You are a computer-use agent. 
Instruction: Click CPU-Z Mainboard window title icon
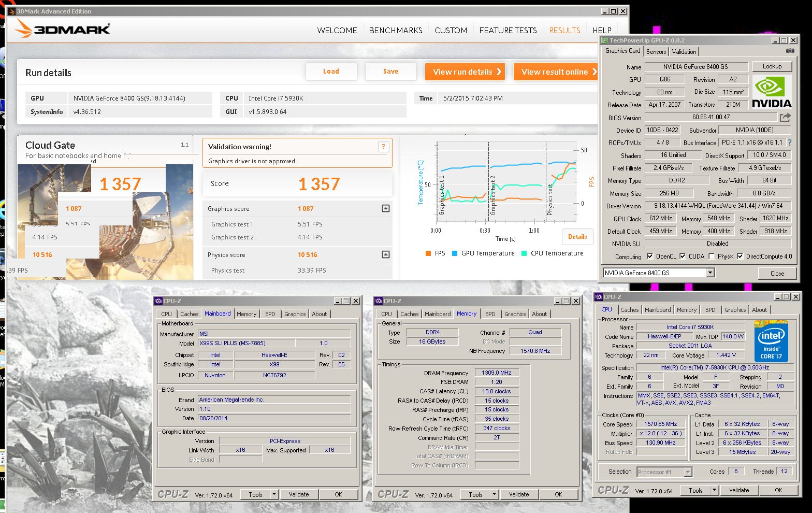pos(158,301)
